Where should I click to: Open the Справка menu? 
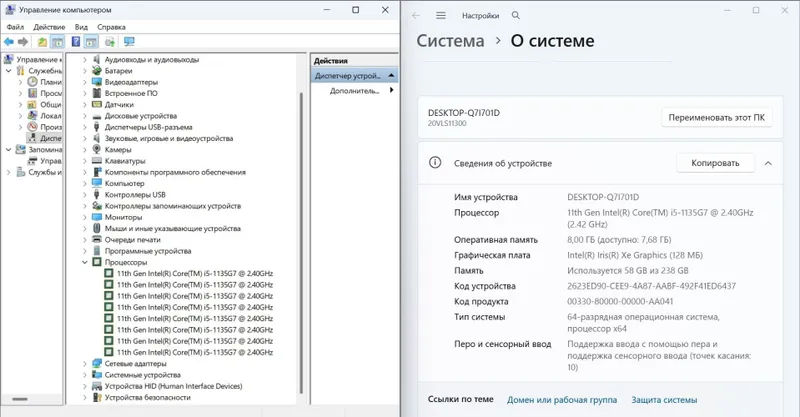pyautogui.click(x=111, y=27)
